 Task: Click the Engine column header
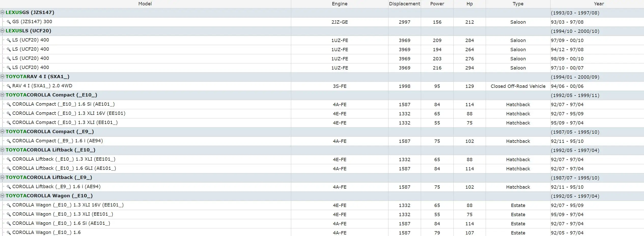point(340,4)
